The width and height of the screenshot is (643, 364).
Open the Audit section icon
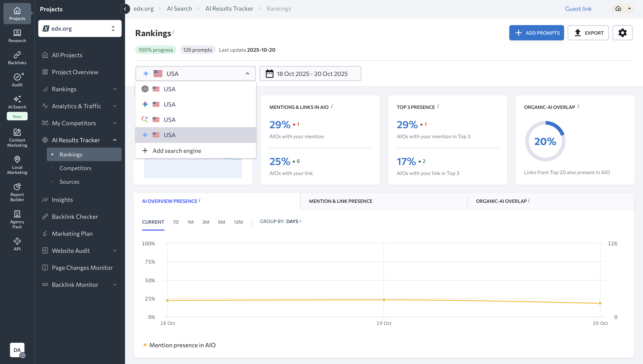coord(17,80)
